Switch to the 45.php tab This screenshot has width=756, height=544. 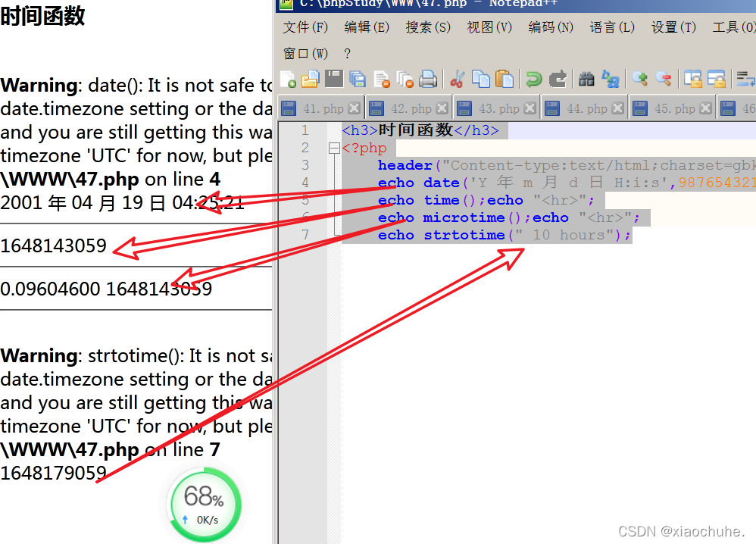(672, 108)
